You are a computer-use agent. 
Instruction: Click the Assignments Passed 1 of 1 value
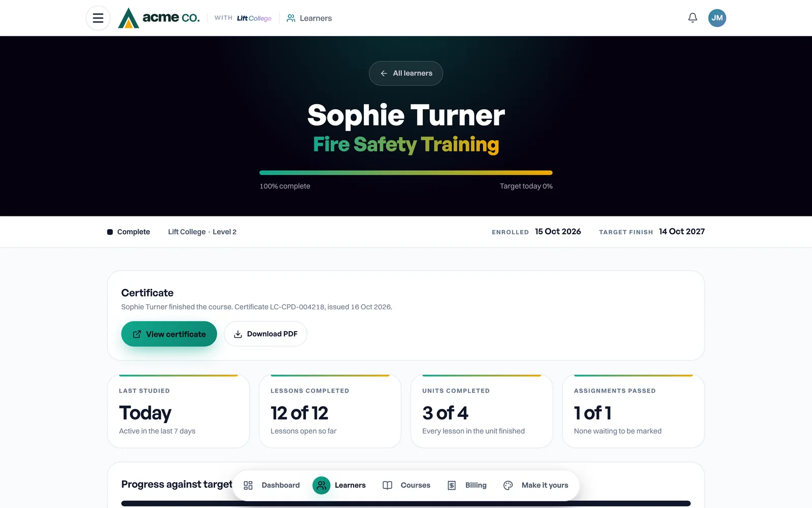593,413
